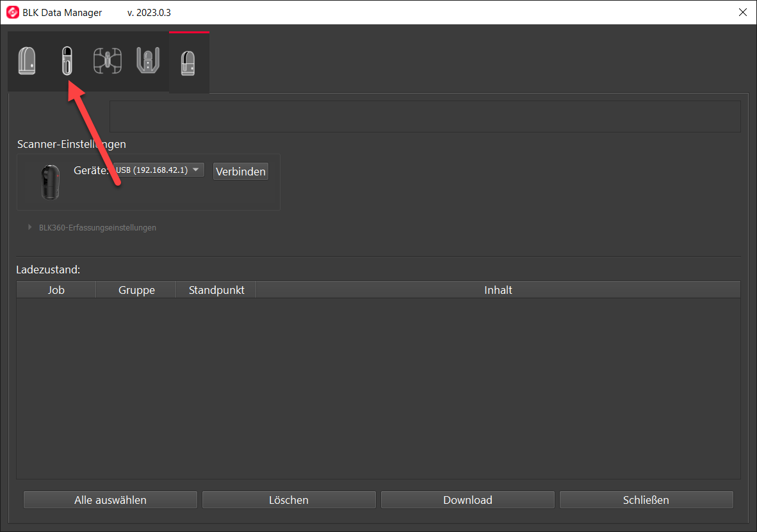757x532 pixels.
Task: Click the Gruppe column header
Action: (136, 289)
